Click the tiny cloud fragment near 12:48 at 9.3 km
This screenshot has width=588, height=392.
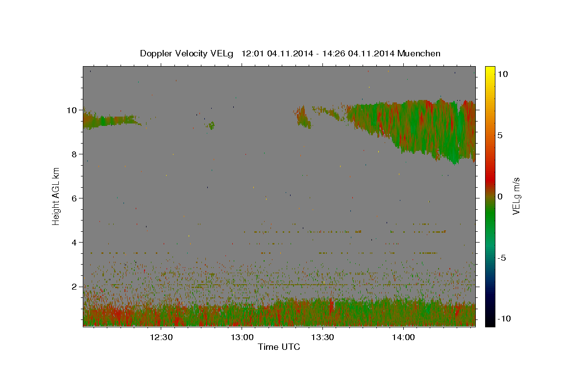click(212, 126)
